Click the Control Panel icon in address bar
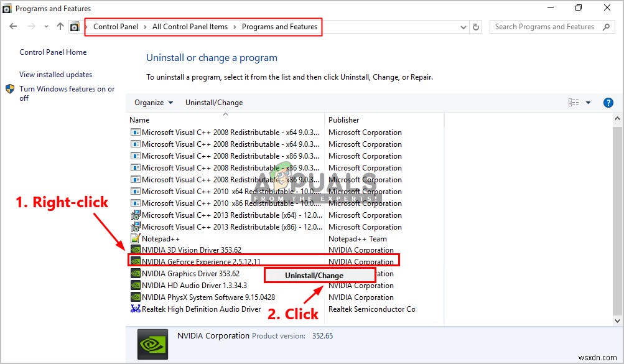 75,27
